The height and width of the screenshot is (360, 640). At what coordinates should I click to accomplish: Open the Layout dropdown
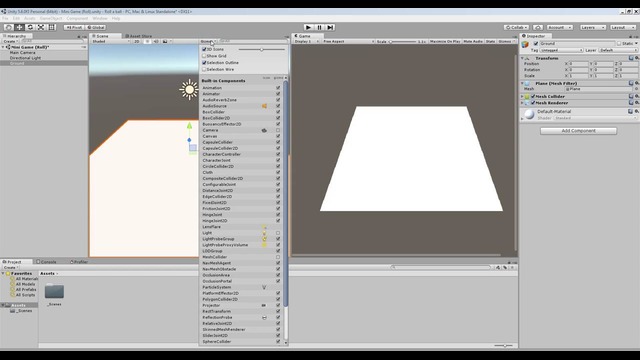tap(623, 27)
